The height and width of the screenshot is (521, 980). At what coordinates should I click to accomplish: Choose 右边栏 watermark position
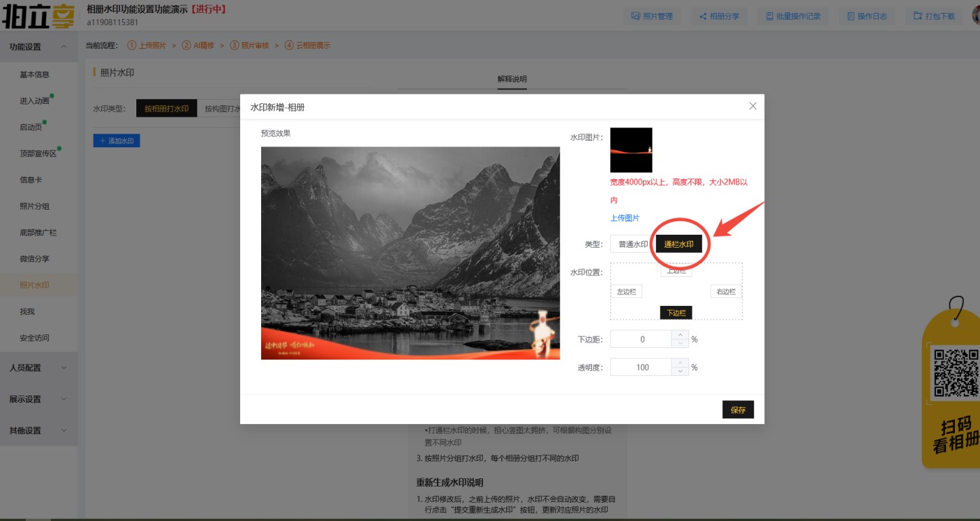(x=726, y=292)
